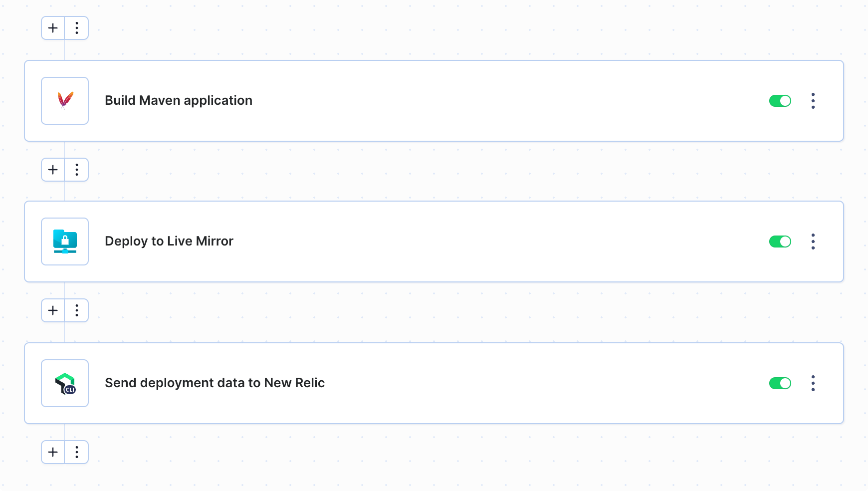Add action above Build Maven application
Viewport: 868px width, 491px height.
[53, 28]
